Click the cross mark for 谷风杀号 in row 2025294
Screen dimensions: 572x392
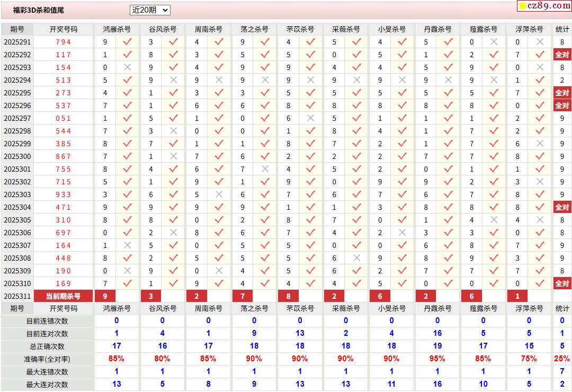(x=173, y=80)
